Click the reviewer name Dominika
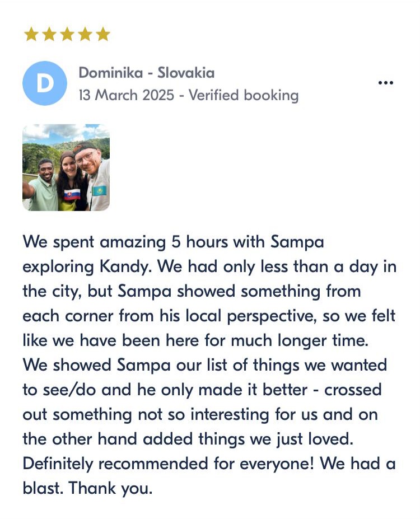The height and width of the screenshot is (519, 420). (110, 72)
